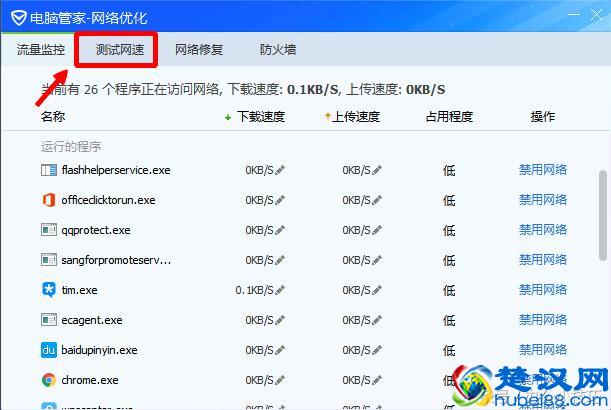The width and height of the screenshot is (611, 410).
Task: Minimize the 电脑管家 window
Action: pos(574,15)
